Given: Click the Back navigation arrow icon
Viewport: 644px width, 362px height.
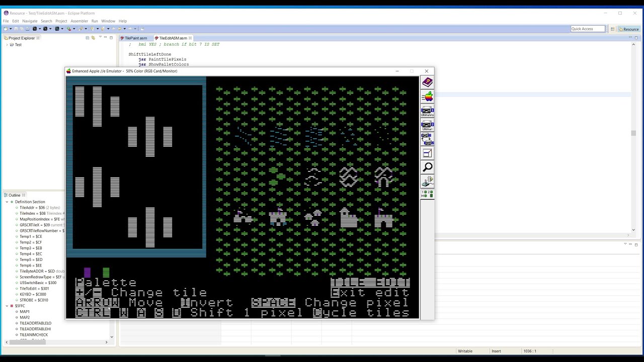Looking at the screenshot, I should (x=120, y=29).
